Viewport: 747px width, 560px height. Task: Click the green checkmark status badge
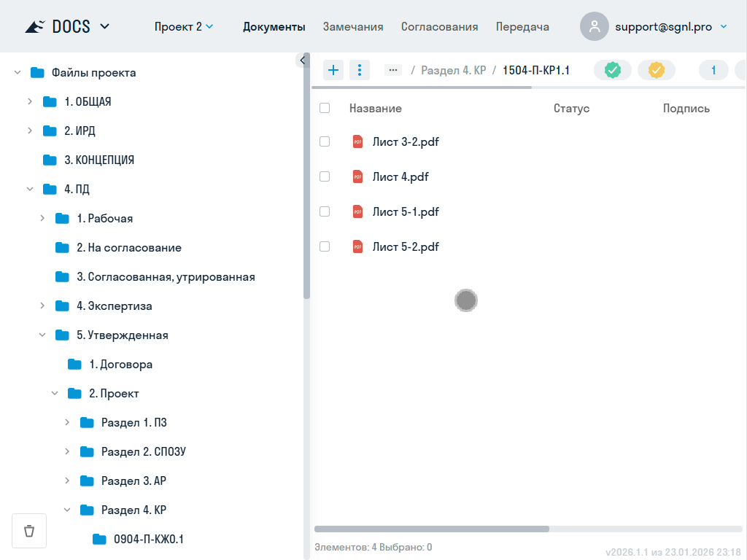(613, 70)
